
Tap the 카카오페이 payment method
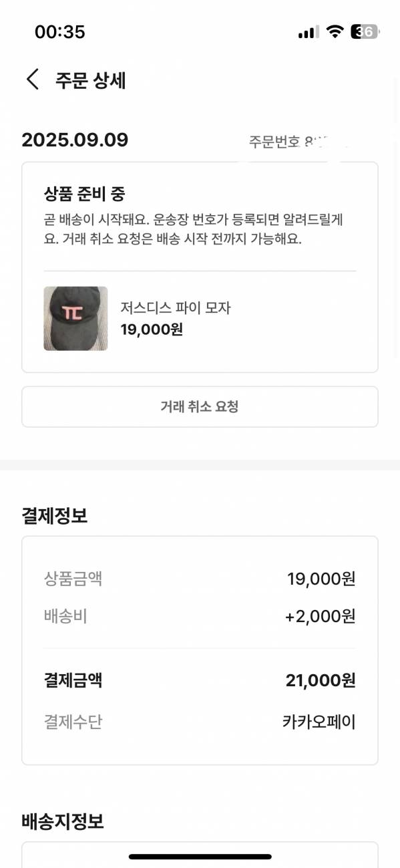tap(319, 722)
